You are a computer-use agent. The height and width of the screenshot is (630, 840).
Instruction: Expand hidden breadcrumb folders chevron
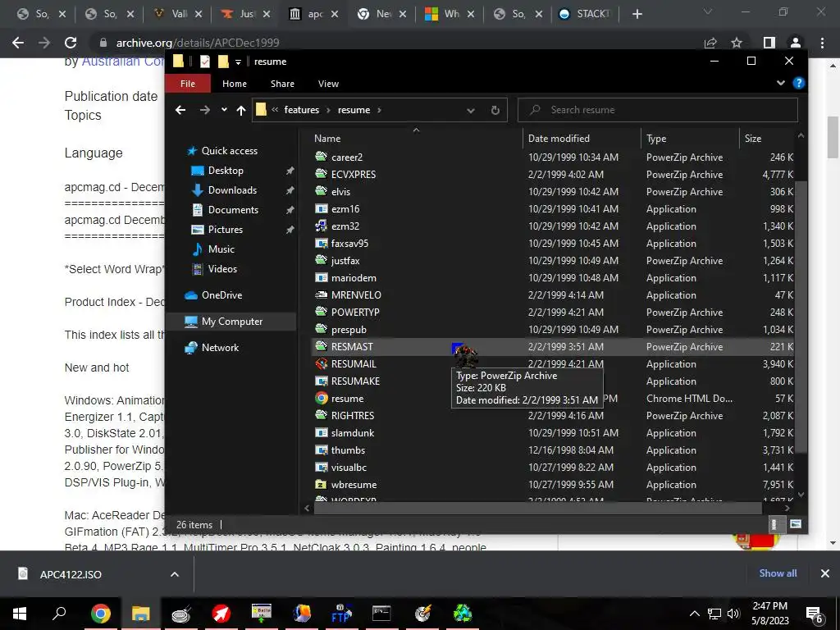point(275,110)
